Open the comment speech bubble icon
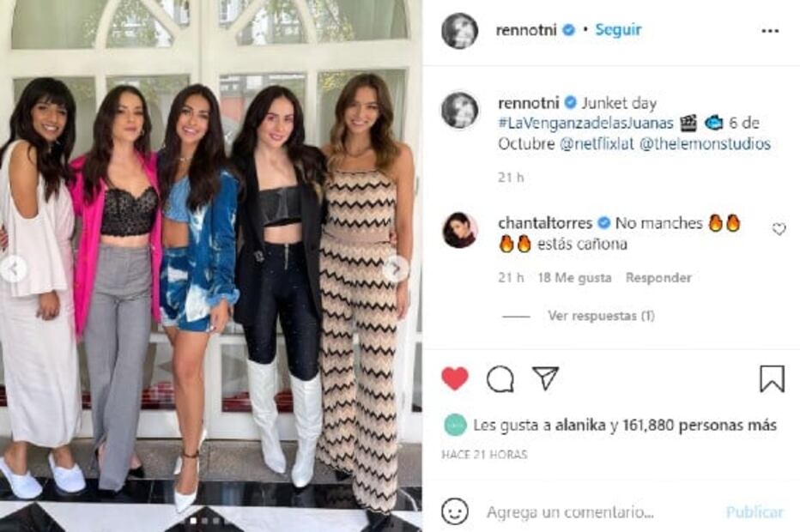 point(500,379)
